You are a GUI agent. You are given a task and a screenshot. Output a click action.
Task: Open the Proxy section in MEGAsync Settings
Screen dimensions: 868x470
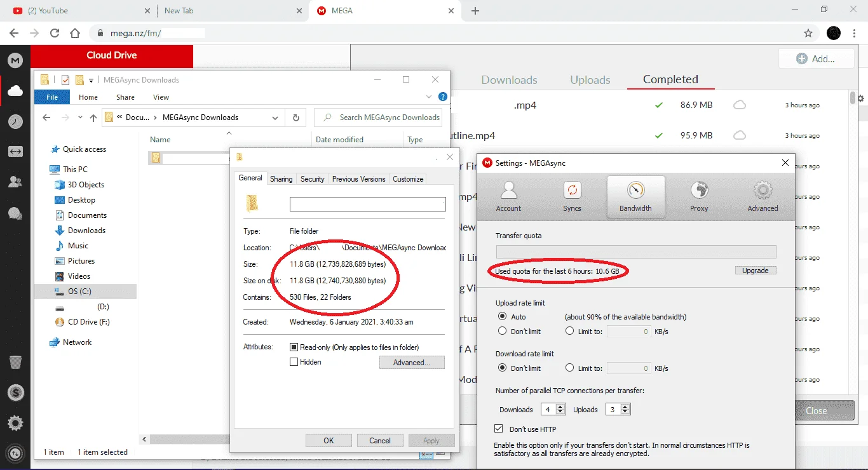[x=699, y=196]
